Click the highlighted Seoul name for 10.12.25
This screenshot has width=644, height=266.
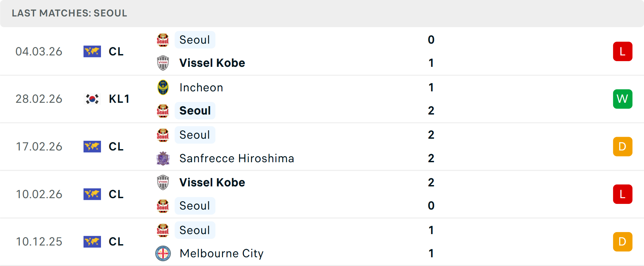(195, 230)
